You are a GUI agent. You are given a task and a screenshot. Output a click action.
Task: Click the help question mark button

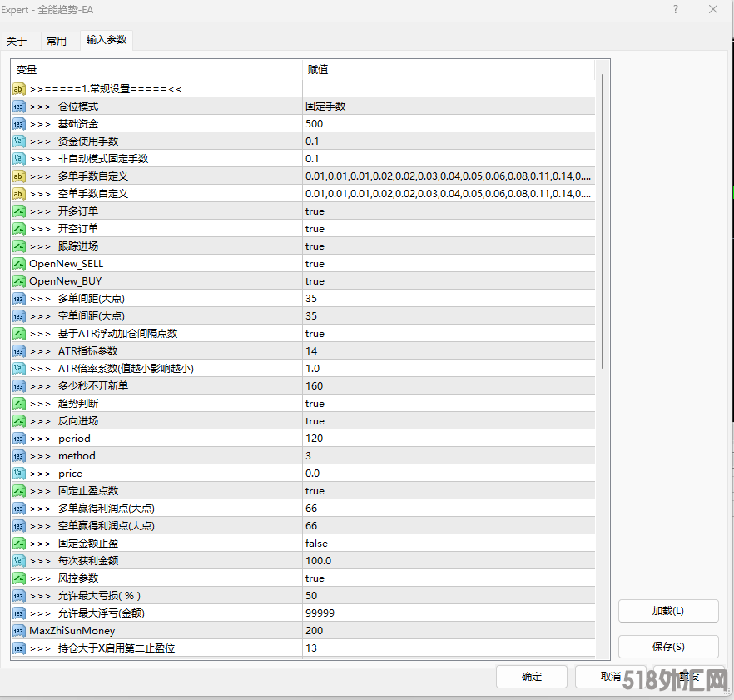[x=676, y=9]
